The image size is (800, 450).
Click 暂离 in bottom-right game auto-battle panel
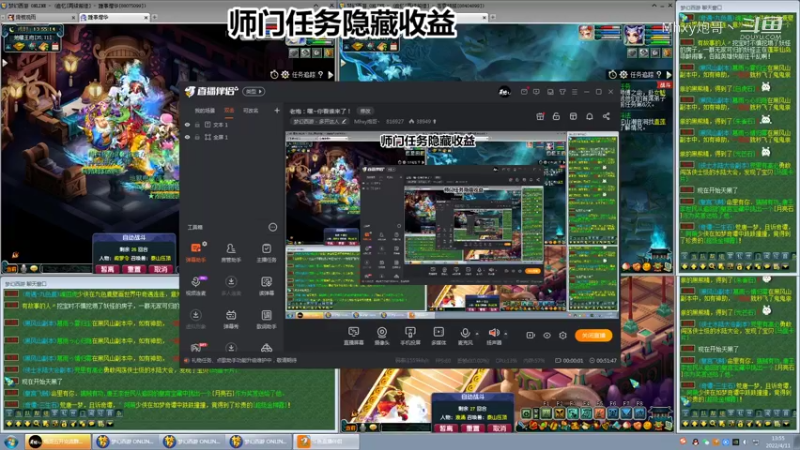tap(446, 428)
